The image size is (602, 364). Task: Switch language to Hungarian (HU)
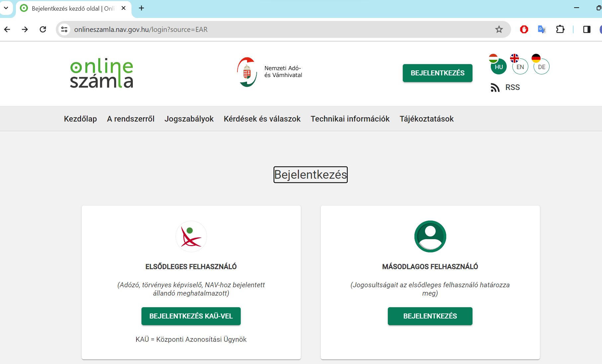(x=498, y=67)
